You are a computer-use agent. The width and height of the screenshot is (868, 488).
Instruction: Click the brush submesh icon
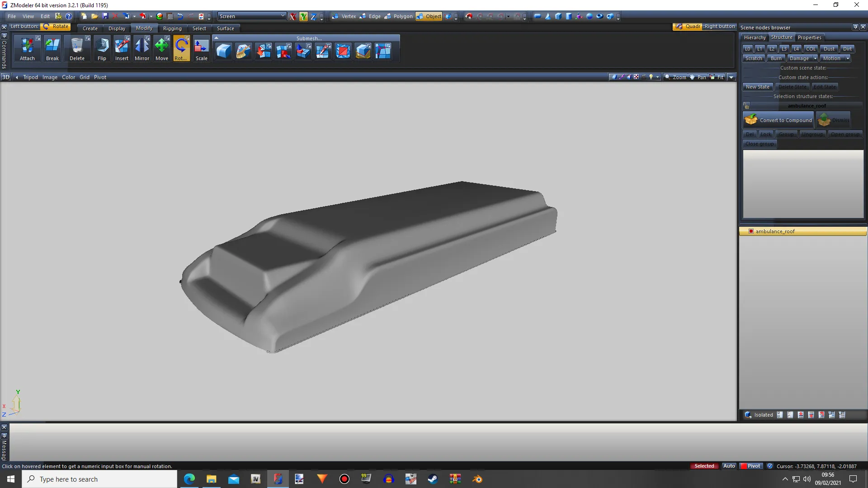pos(243,51)
